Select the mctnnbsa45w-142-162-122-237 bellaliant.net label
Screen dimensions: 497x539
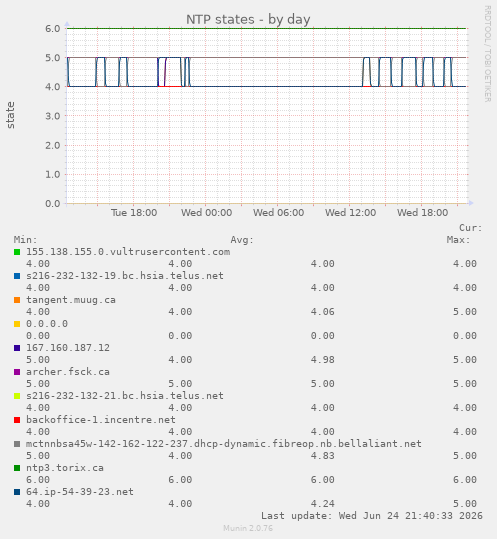224,444
